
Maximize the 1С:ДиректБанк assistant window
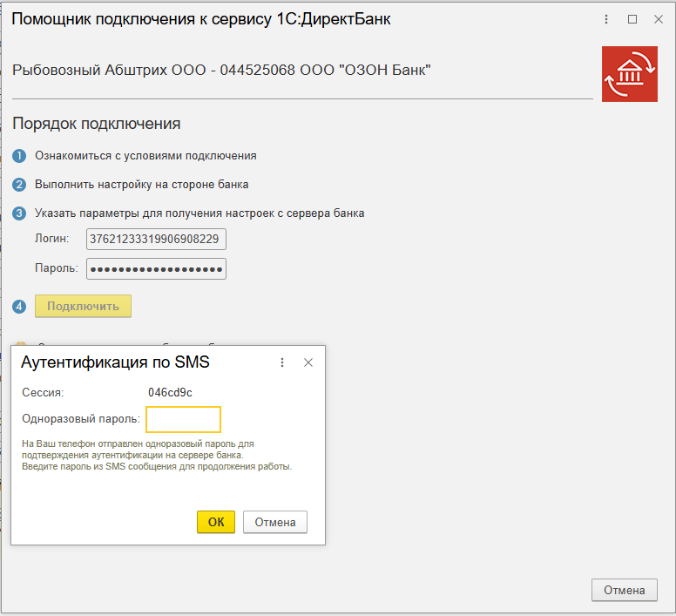pyautogui.click(x=632, y=19)
